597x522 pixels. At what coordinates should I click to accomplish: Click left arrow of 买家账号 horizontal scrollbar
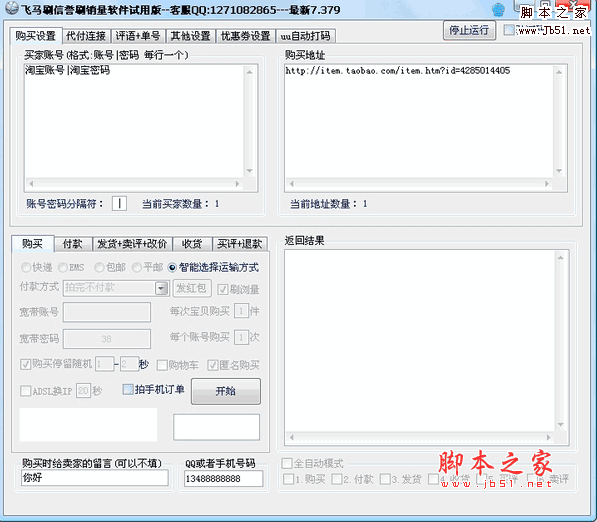pos(31,184)
